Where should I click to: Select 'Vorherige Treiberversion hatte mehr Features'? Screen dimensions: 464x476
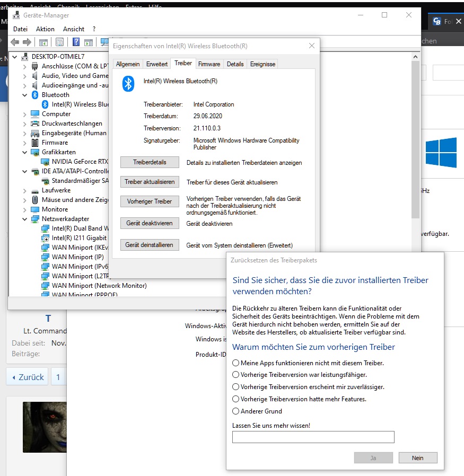point(235,399)
